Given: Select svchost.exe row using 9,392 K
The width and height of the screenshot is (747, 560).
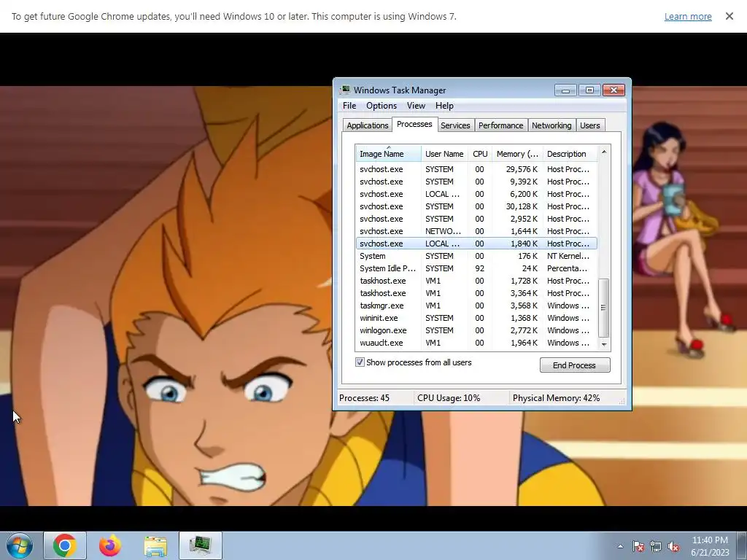Looking at the screenshot, I should click(x=476, y=182).
